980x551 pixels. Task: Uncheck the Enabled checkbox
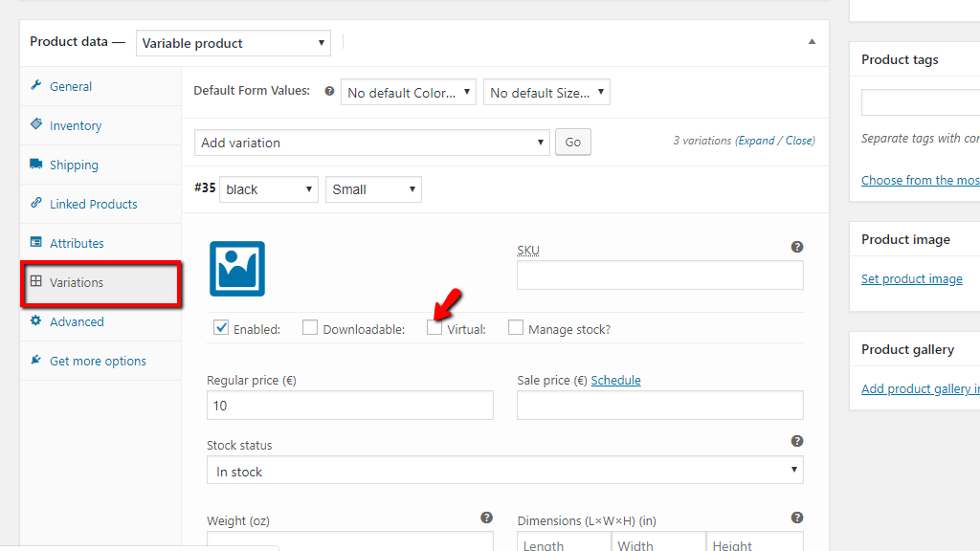click(221, 327)
